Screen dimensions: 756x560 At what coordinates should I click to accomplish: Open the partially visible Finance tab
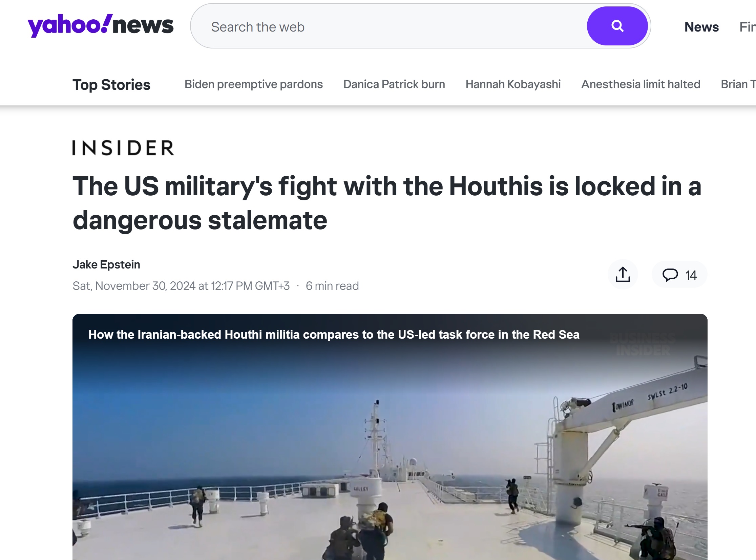coord(748,27)
